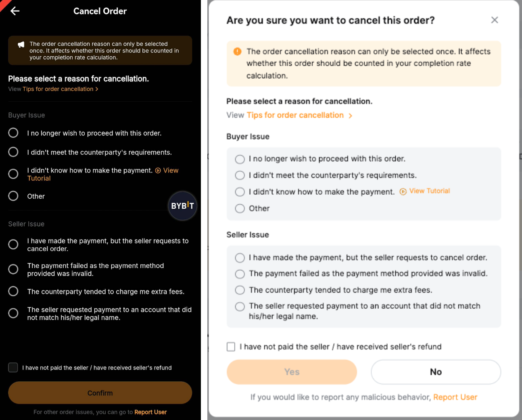Screen dimensions: 522x420
Task: Click the play icon beside View in dark panel
Action: (158, 170)
